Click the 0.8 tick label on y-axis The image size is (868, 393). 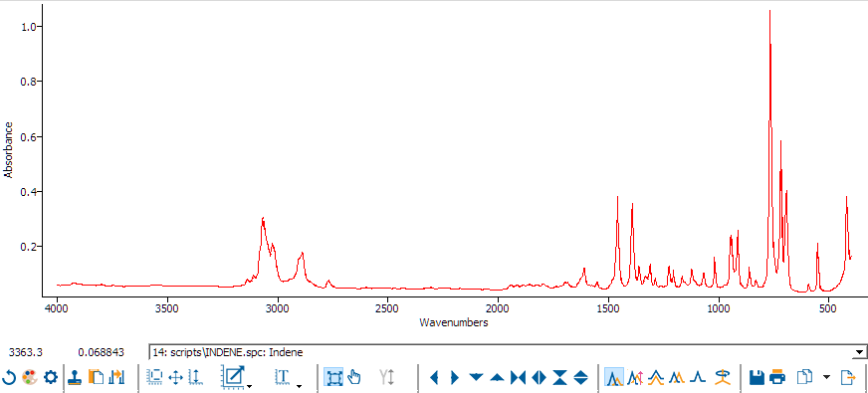[x=29, y=82]
